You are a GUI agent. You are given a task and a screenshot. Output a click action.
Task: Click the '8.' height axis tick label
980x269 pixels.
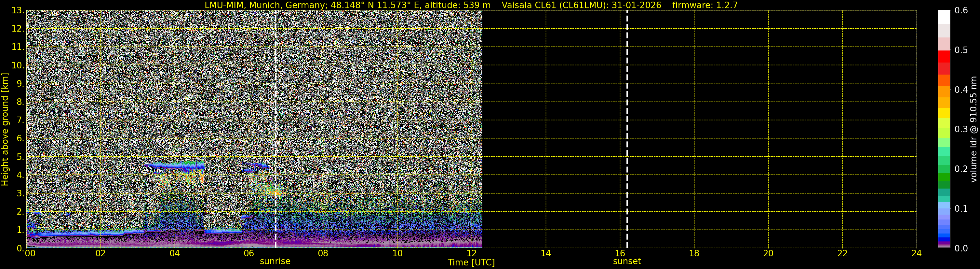20,102
